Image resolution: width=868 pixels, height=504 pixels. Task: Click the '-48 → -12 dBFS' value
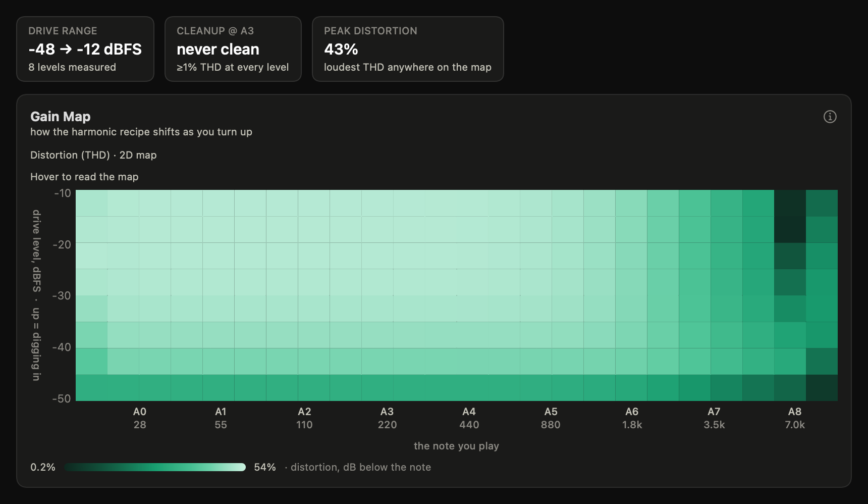pyautogui.click(x=85, y=49)
